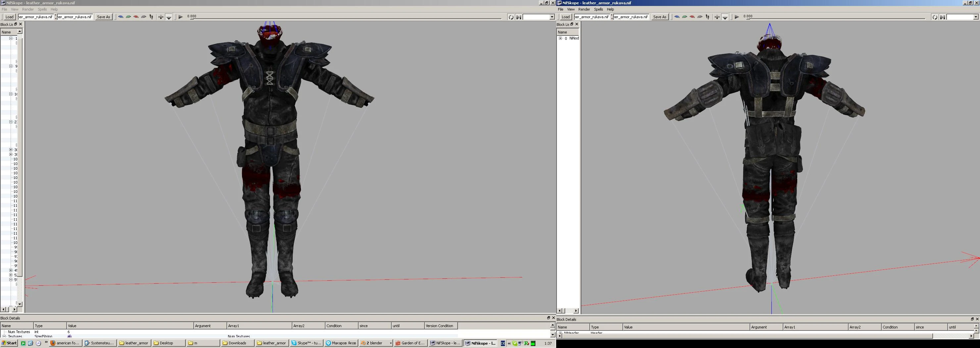The image size is (980, 348).
Task: Select the footprints walk view icon in left window
Action: point(151,17)
